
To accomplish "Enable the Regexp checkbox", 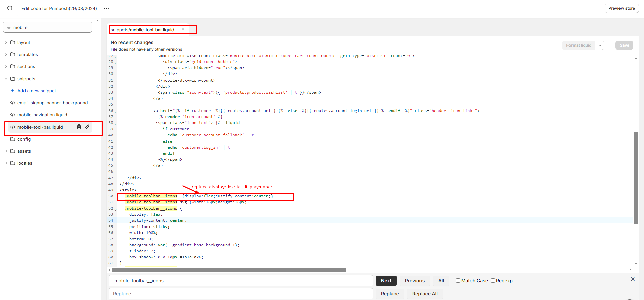I will [x=493, y=280].
